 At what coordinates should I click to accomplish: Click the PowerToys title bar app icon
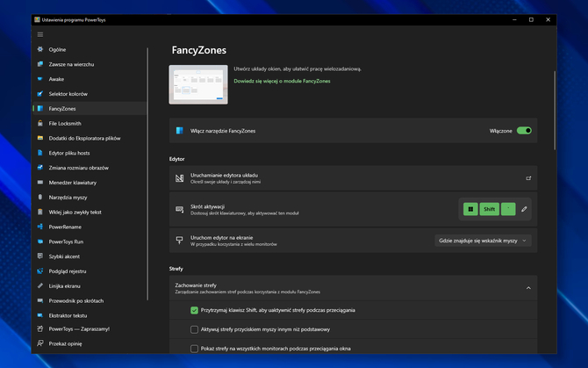click(37, 19)
